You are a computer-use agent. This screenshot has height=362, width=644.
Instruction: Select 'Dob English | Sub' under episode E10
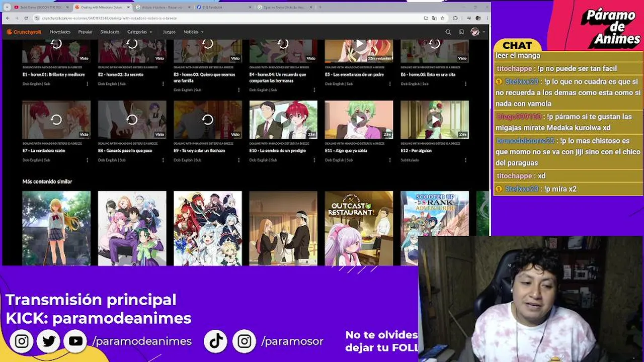(263, 160)
